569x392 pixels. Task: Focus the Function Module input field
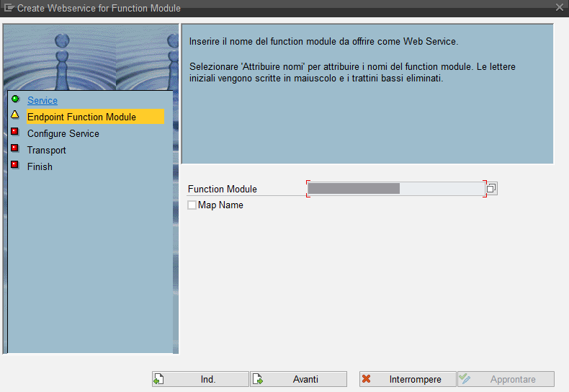point(396,189)
